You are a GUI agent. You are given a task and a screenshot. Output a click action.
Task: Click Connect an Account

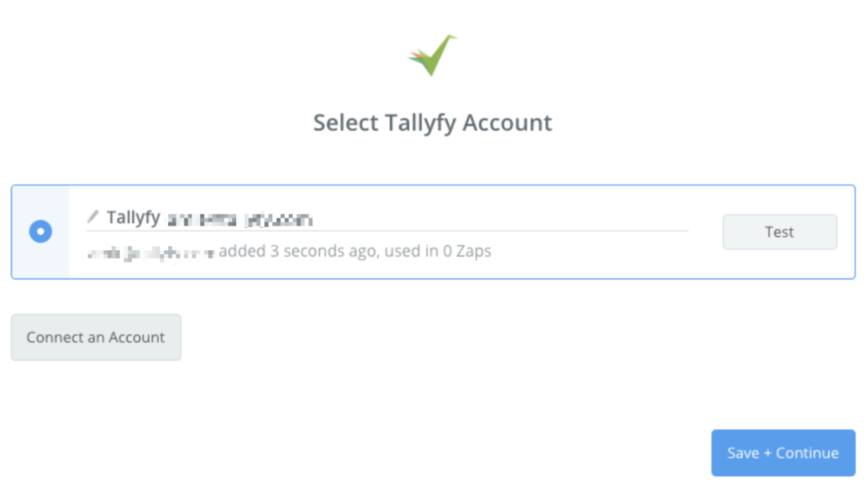(x=96, y=337)
